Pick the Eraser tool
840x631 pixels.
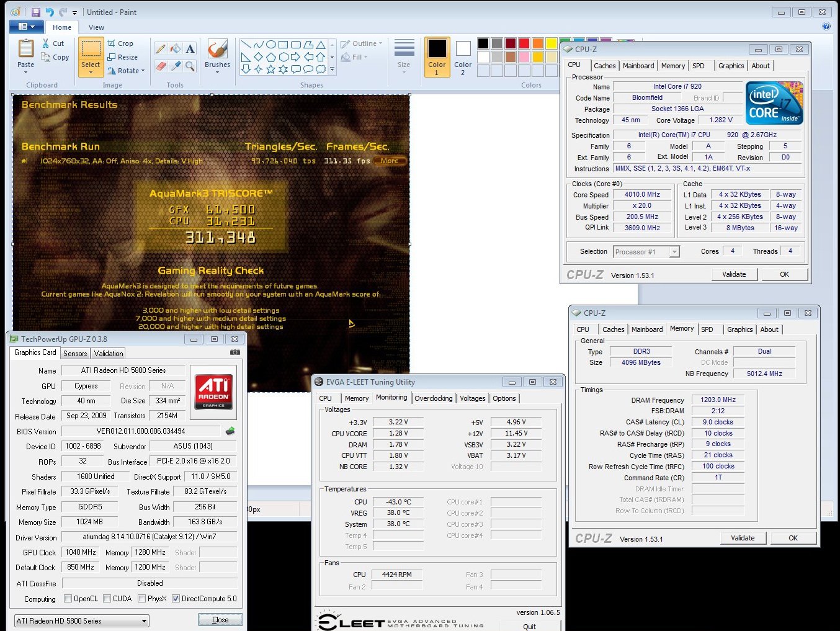point(161,66)
